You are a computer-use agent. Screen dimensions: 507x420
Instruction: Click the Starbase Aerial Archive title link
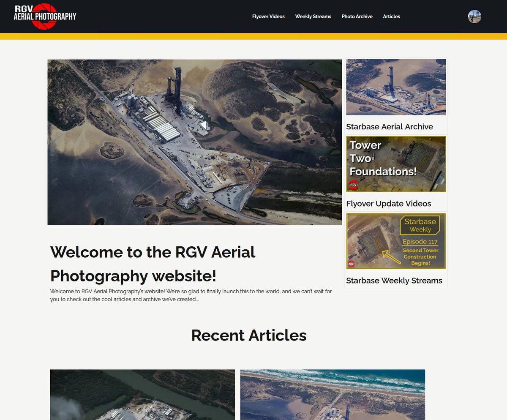point(390,126)
